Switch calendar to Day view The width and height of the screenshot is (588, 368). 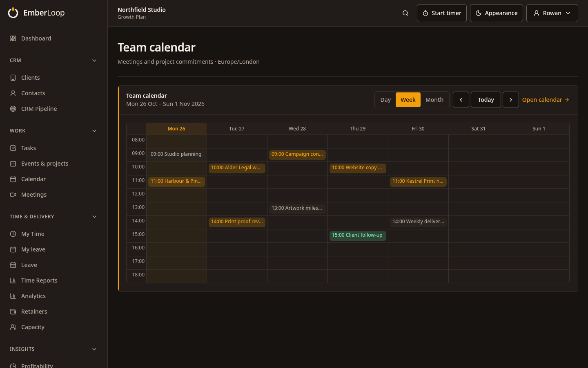[385, 100]
